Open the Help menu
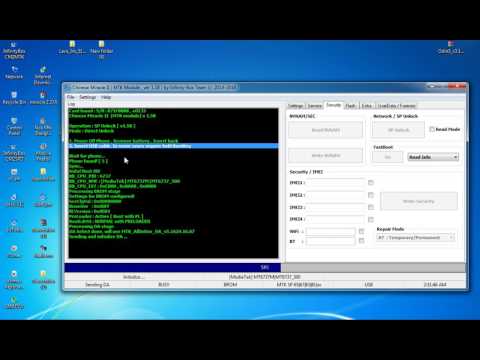 106,97
